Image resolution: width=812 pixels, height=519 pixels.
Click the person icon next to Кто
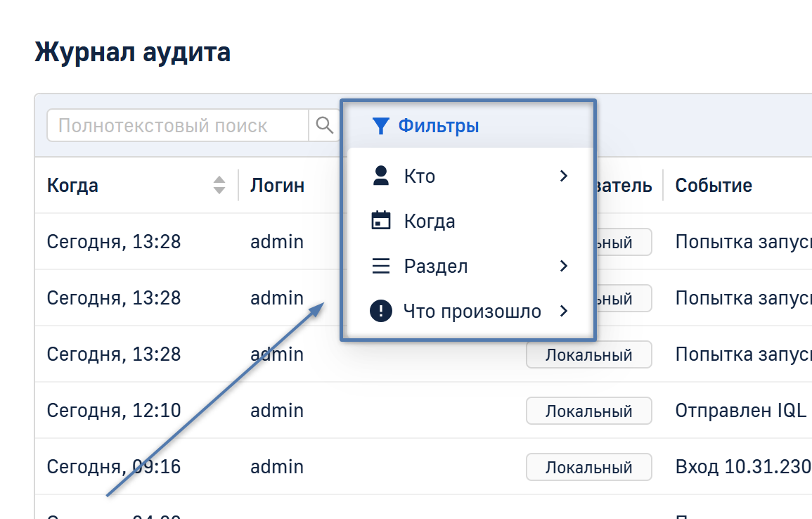[x=380, y=176]
